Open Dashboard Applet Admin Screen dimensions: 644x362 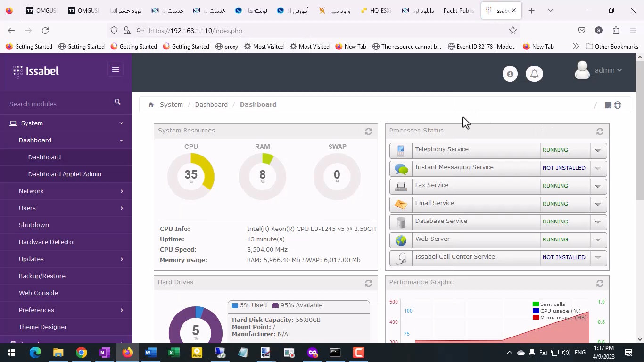[x=65, y=174]
